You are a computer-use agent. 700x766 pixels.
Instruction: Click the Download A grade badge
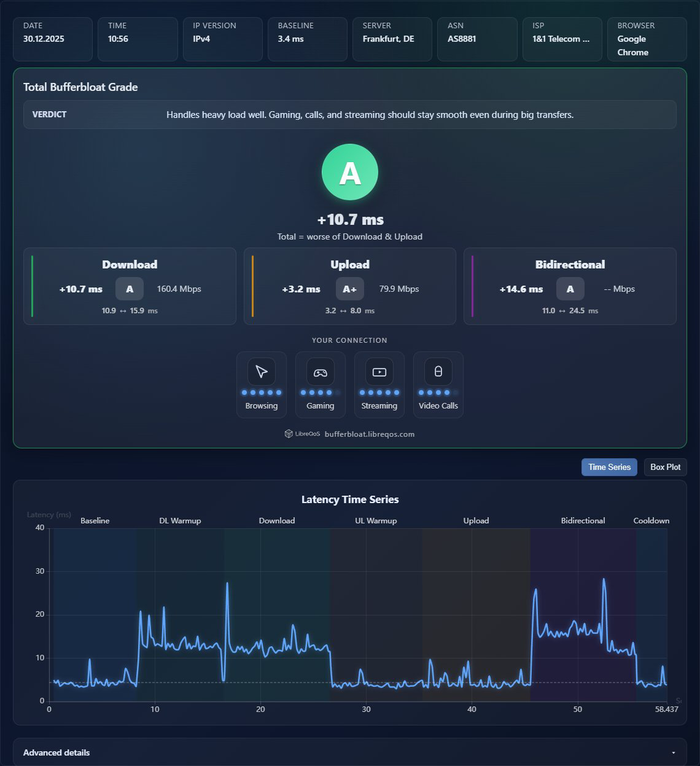click(x=130, y=289)
